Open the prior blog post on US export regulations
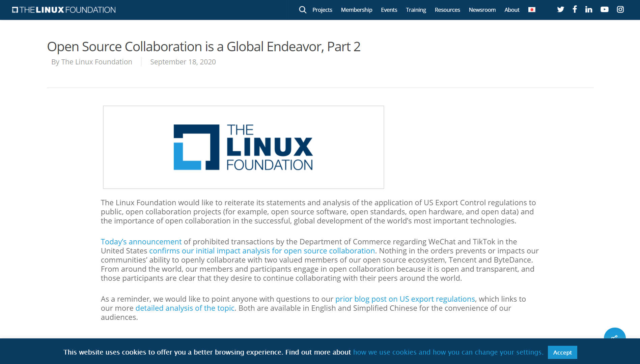Viewport: 640px width, 364px height. coord(405,299)
